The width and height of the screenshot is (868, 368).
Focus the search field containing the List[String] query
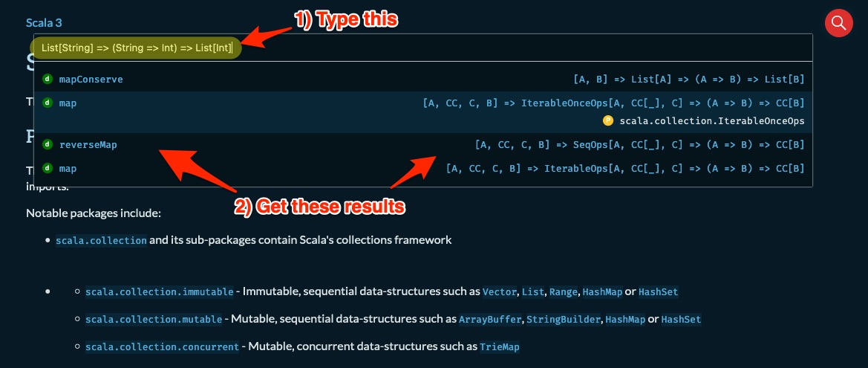tap(423, 48)
